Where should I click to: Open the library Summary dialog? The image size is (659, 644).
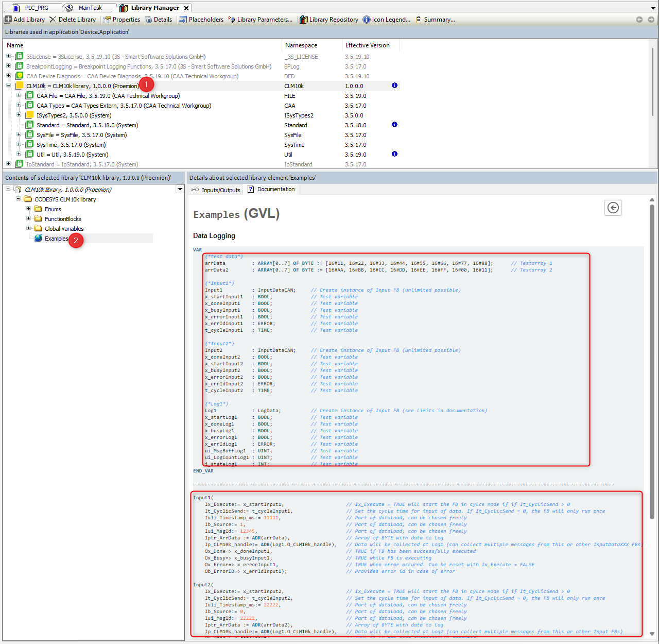(435, 20)
